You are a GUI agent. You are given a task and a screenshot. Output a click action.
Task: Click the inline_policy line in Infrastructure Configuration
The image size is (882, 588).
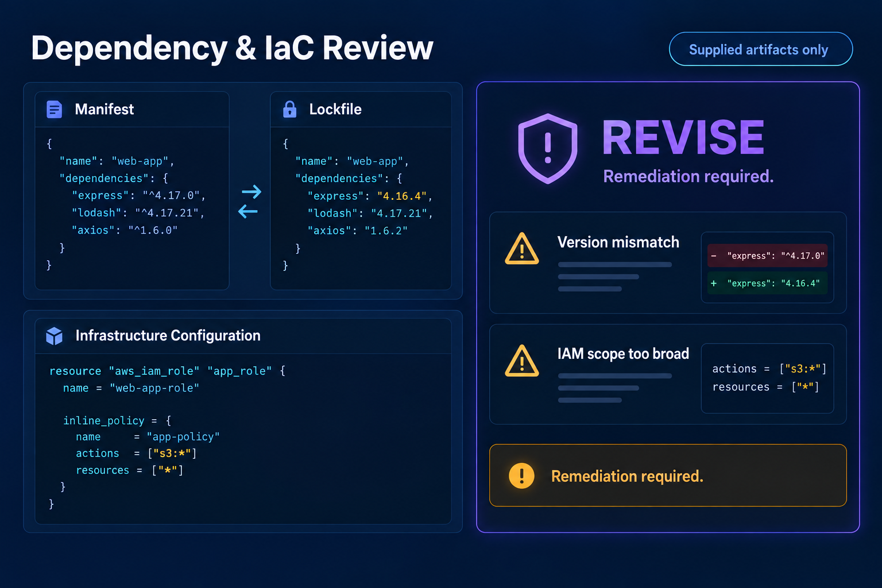(x=117, y=421)
